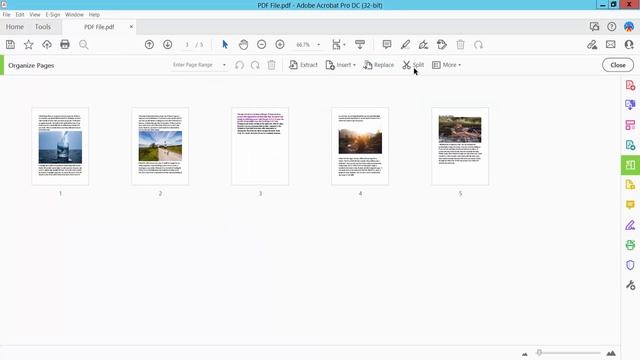Add a comment with sticky note icon
The width and height of the screenshot is (640, 360).
387,44
